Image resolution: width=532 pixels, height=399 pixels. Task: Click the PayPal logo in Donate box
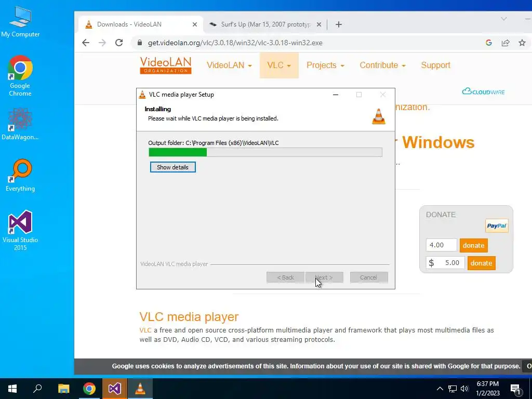[x=497, y=225]
